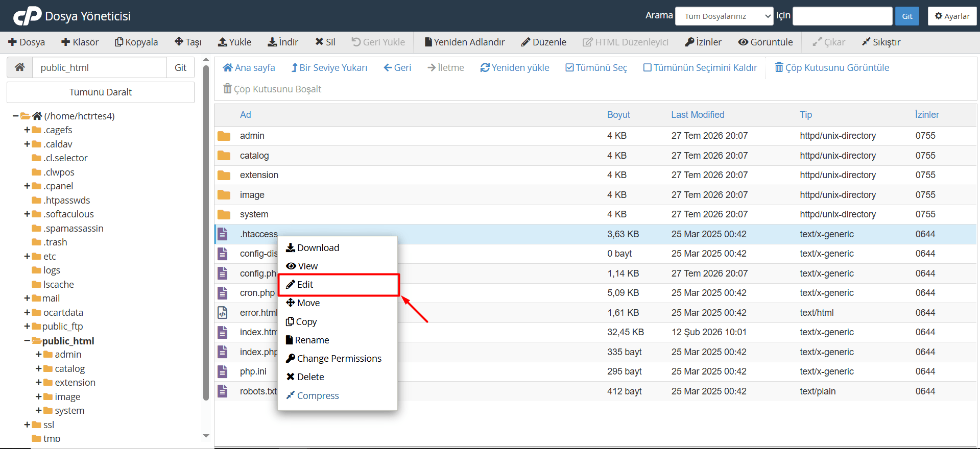980x449 pixels.
Task: Create a new folder with Klasör
Action: 80,42
